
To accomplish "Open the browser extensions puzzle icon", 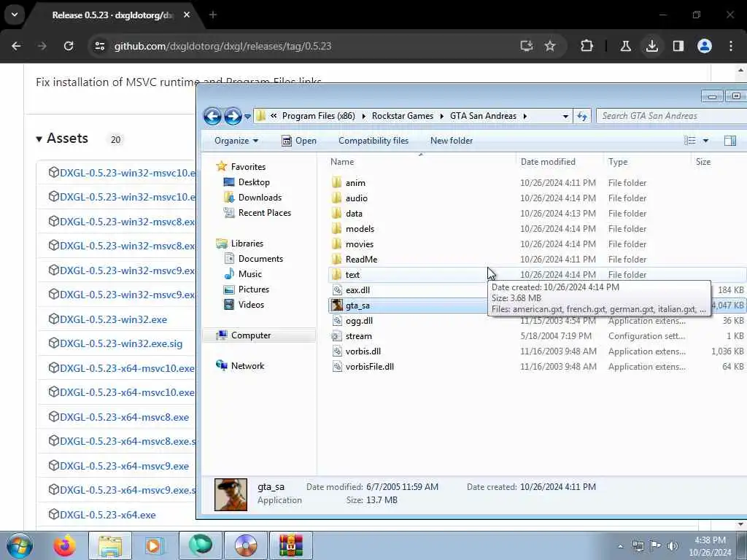I will point(587,46).
